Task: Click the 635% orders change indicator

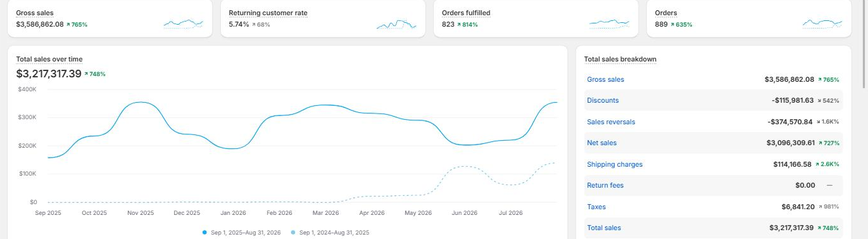Action: pos(681,25)
